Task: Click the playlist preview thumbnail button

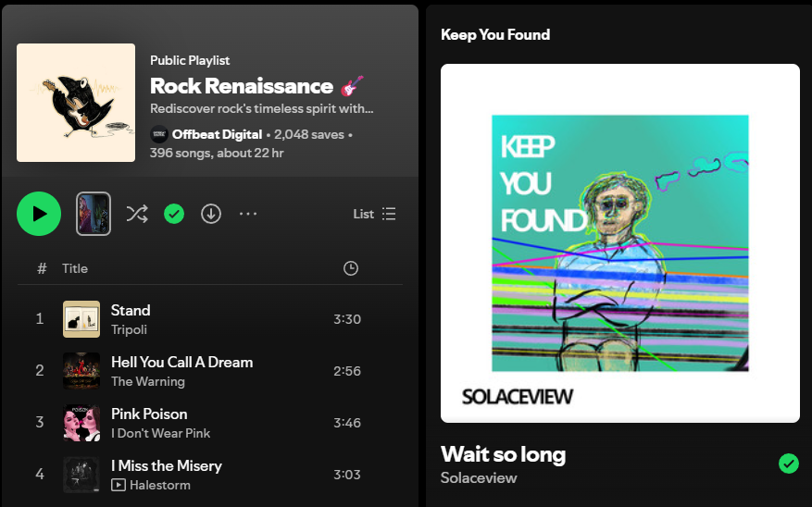Action: pyautogui.click(x=94, y=214)
